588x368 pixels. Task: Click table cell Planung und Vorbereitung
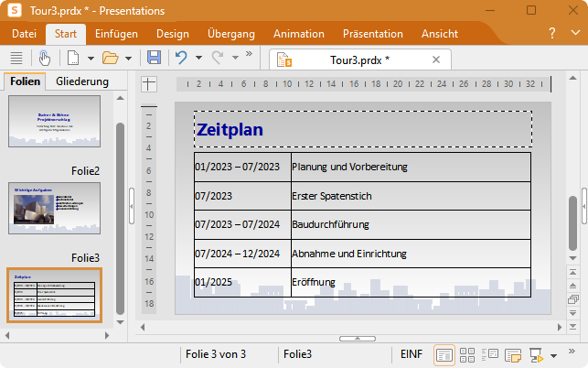pos(411,167)
